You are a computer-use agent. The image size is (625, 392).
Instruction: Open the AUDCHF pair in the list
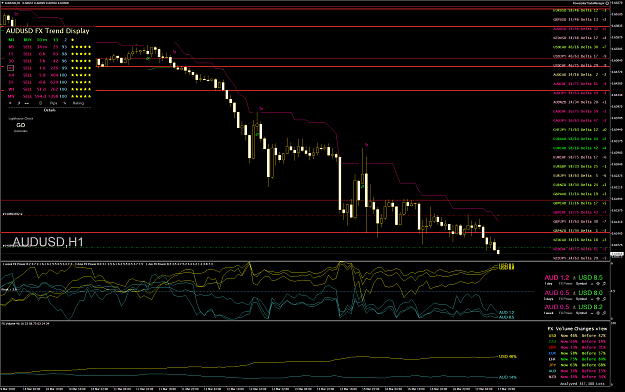click(580, 84)
